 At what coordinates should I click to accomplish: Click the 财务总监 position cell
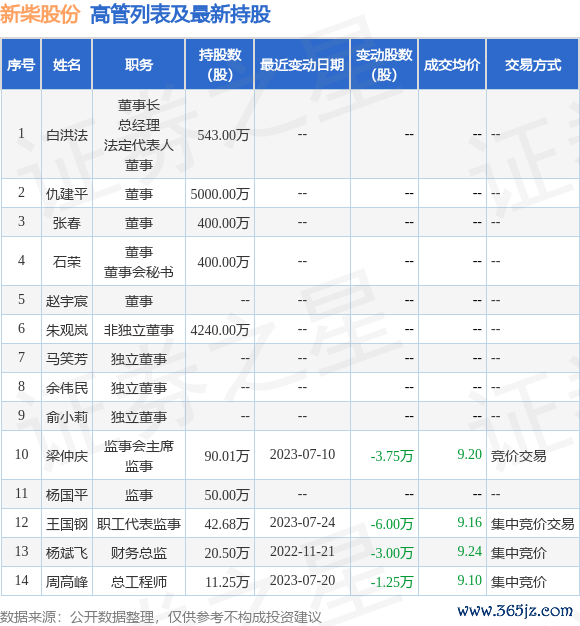pos(139,553)
